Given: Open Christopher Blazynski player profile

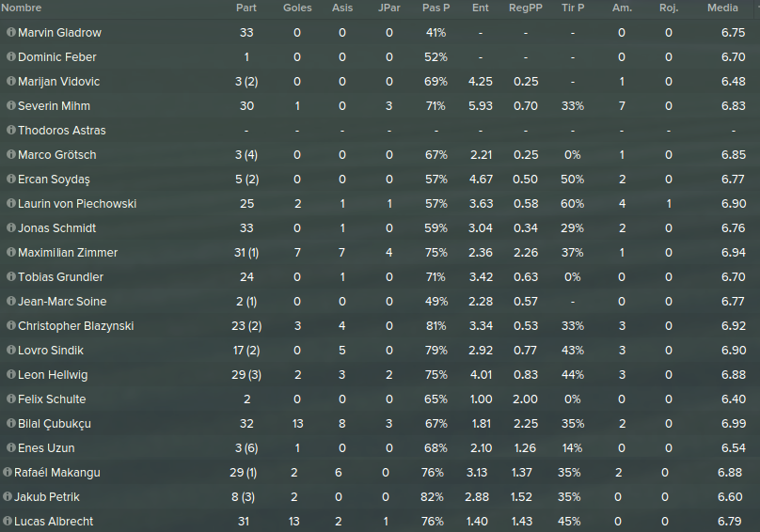Looking at the screenshot, I should [x=75, y=325].
